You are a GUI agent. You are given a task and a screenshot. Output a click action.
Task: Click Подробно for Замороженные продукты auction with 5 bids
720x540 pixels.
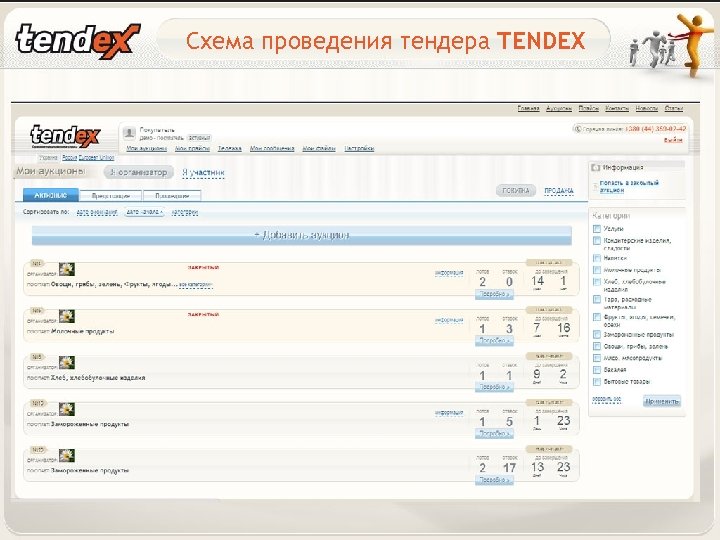(494, 433)
